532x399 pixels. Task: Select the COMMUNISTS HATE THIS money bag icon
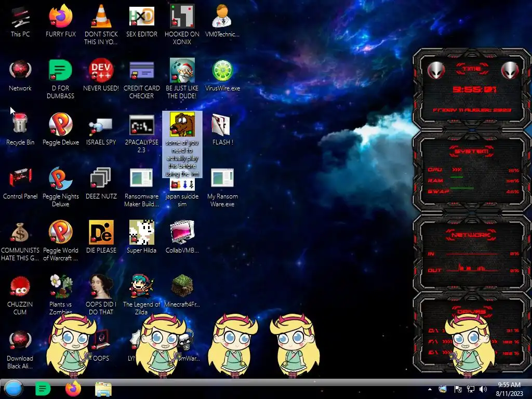click(20, 241)
